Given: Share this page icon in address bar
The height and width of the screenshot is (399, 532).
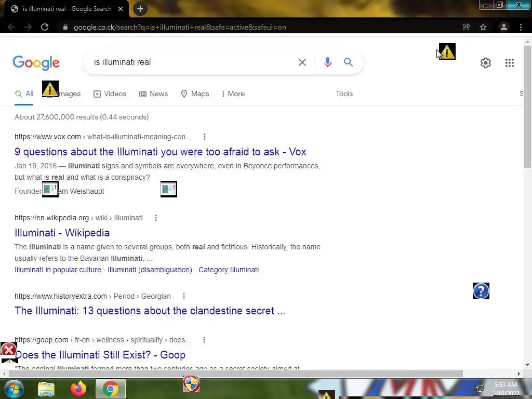Looking at the screenshot, I should pos(467,27).
